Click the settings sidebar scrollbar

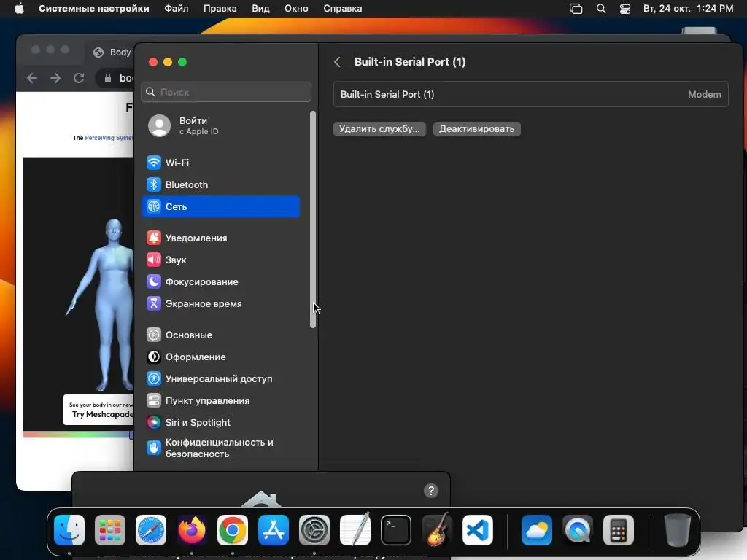click(x=313, y=219)
